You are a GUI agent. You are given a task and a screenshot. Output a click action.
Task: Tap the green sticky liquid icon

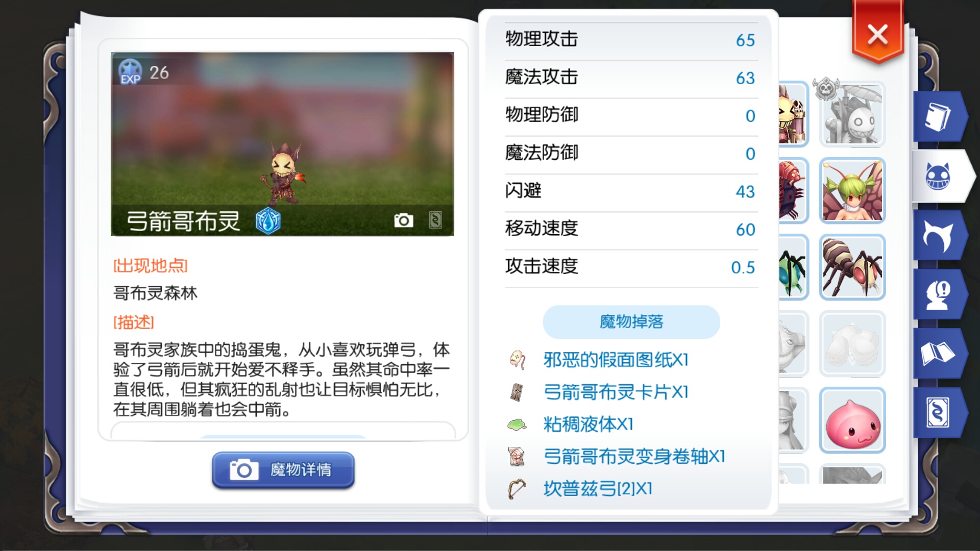(517, 424)
